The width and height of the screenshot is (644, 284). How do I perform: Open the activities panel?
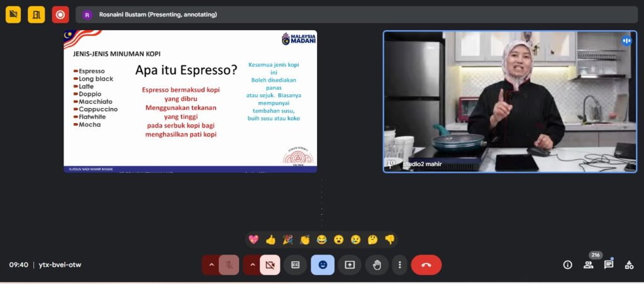click(x=629, y=265)
